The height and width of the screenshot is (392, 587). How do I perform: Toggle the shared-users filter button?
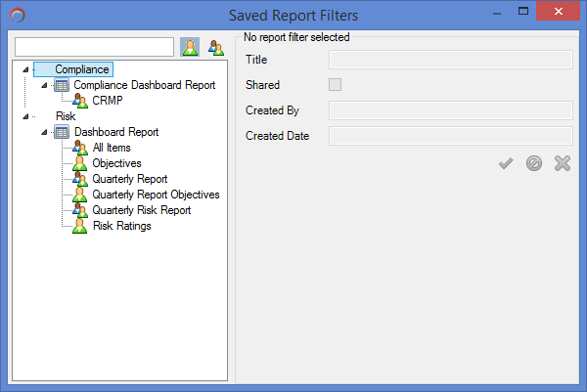pos(216,48)
